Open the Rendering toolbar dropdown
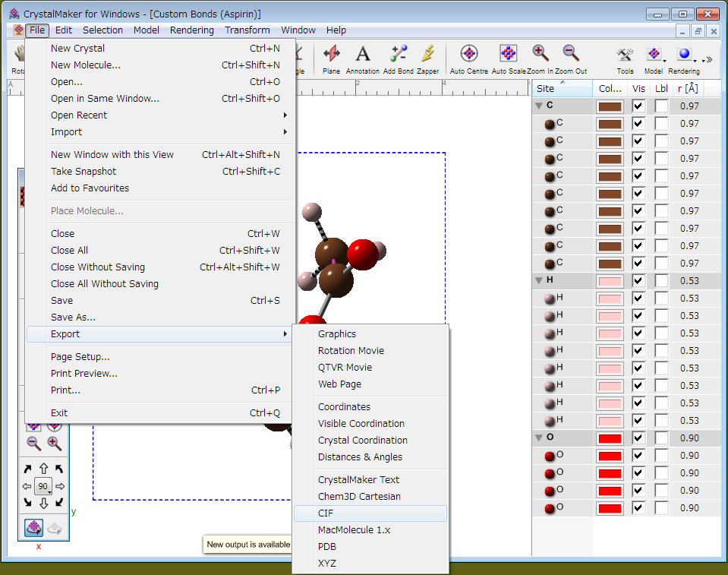This screenshot has width=728, height=575. pos(684,58)
